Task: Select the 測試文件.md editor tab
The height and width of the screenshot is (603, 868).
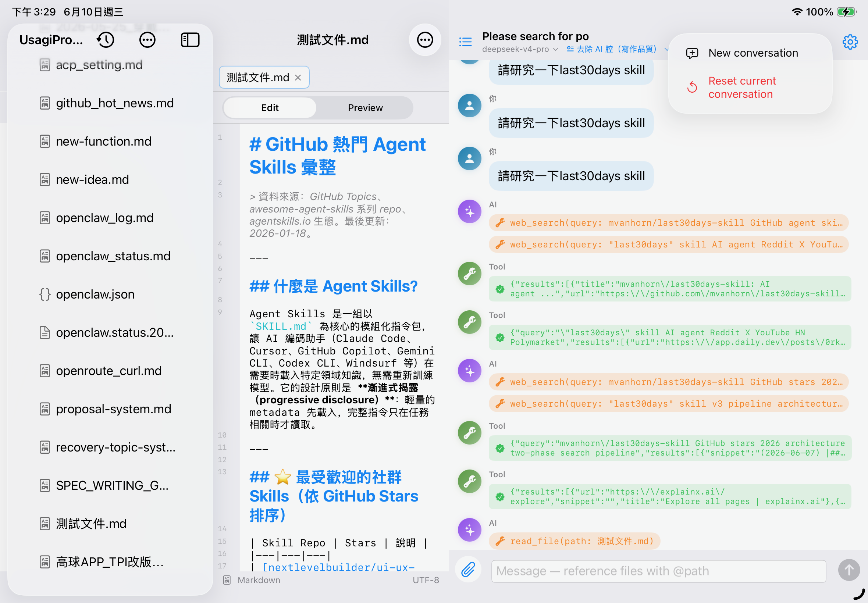Action: pyautogui.click(x=264, y=78)
